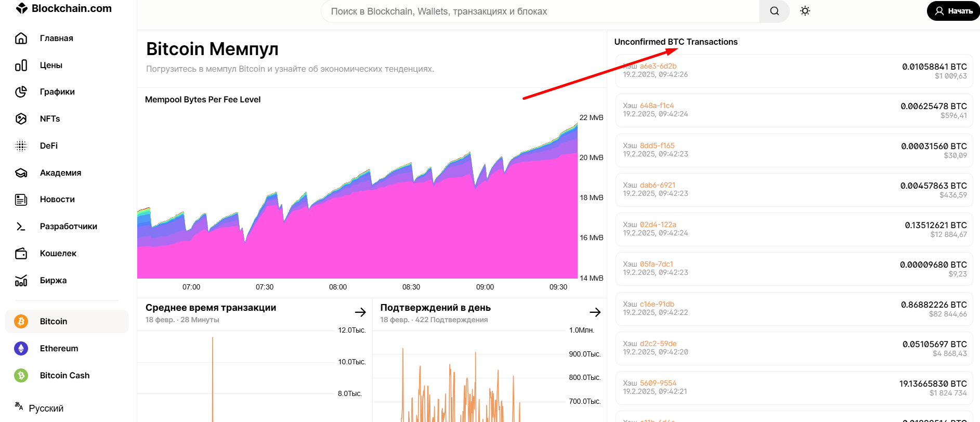This screenshot has width=980, height=422.
Task: Click the 22 MvB axis label
Action: point(592,117)
